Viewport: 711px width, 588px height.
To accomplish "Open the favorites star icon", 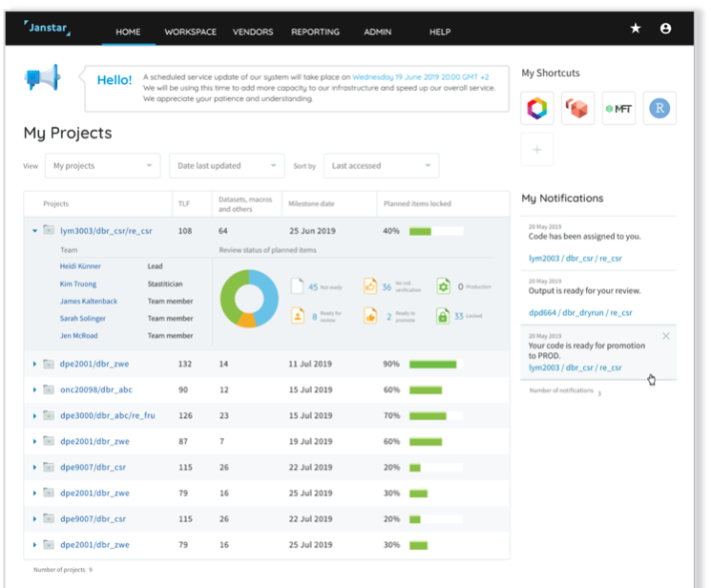I will [x=636, y=28].
